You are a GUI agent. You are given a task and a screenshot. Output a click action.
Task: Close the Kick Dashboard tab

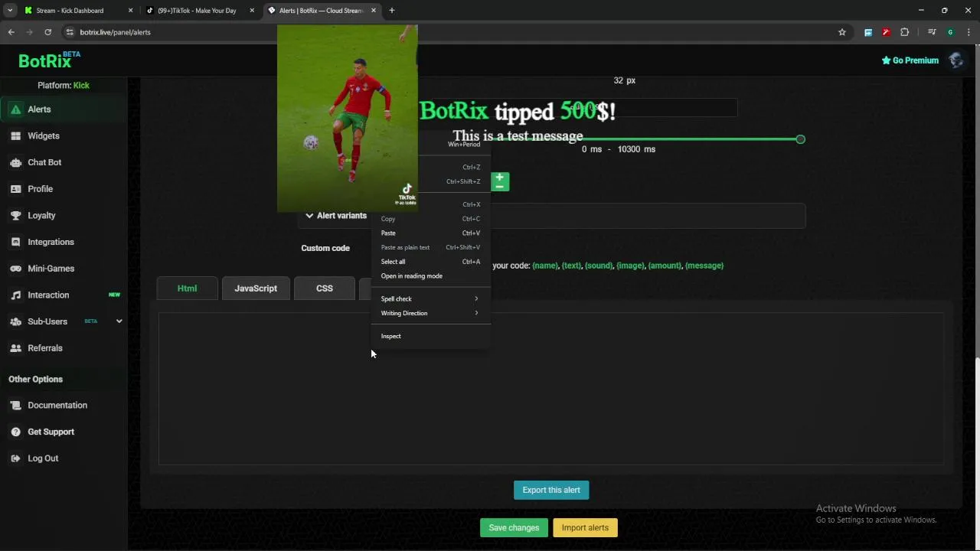click(130, 11)
